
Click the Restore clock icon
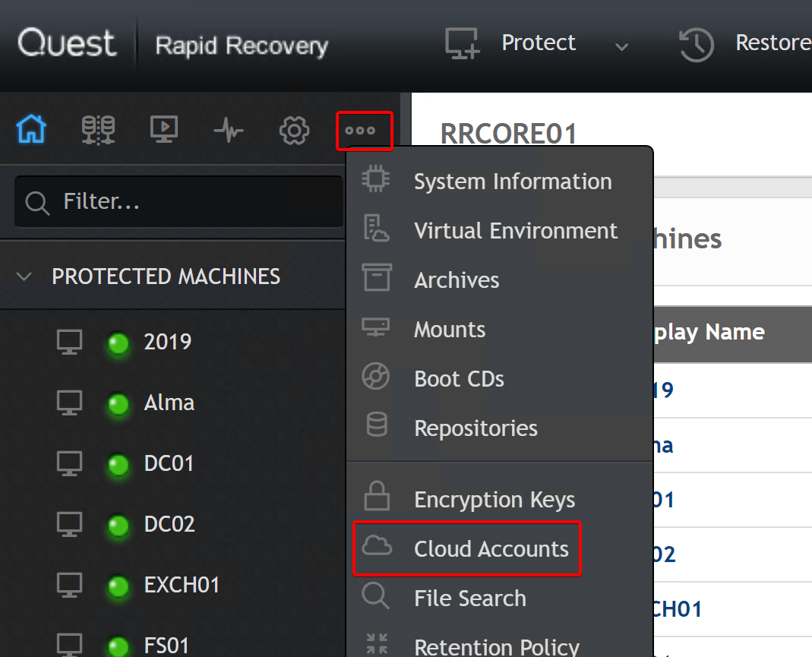click(x=696, y=44)
